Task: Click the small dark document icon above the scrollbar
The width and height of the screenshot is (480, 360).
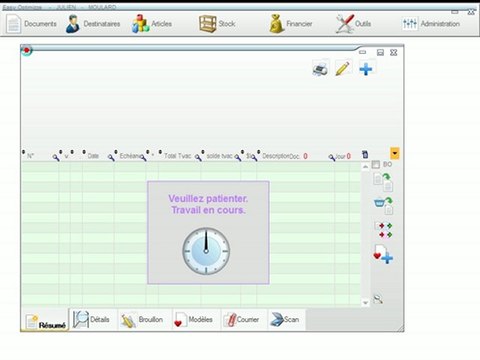Action: (365, 154)
